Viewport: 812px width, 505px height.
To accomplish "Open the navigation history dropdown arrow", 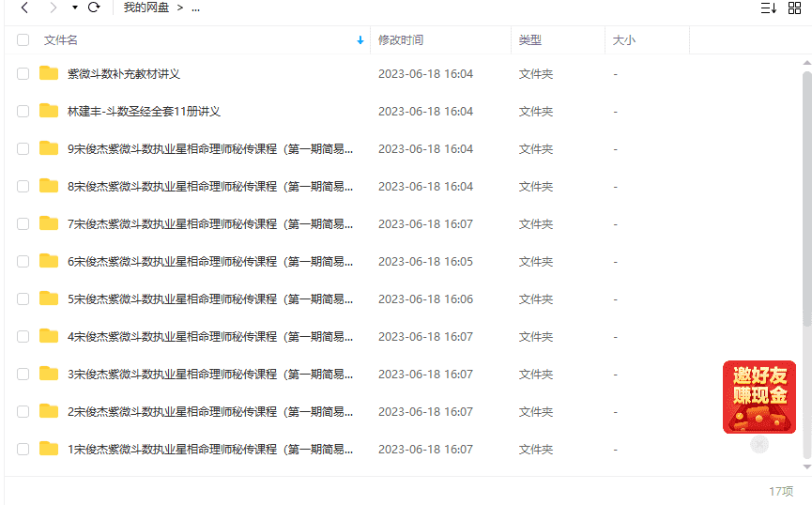I will pyautogui.click(x=74, y=8).
